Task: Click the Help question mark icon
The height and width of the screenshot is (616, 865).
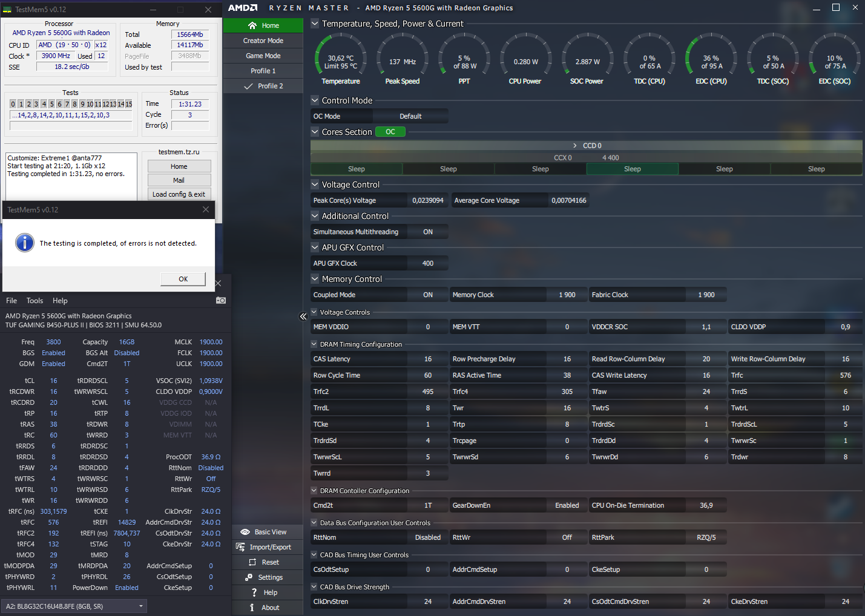Action: click(254, 592)
